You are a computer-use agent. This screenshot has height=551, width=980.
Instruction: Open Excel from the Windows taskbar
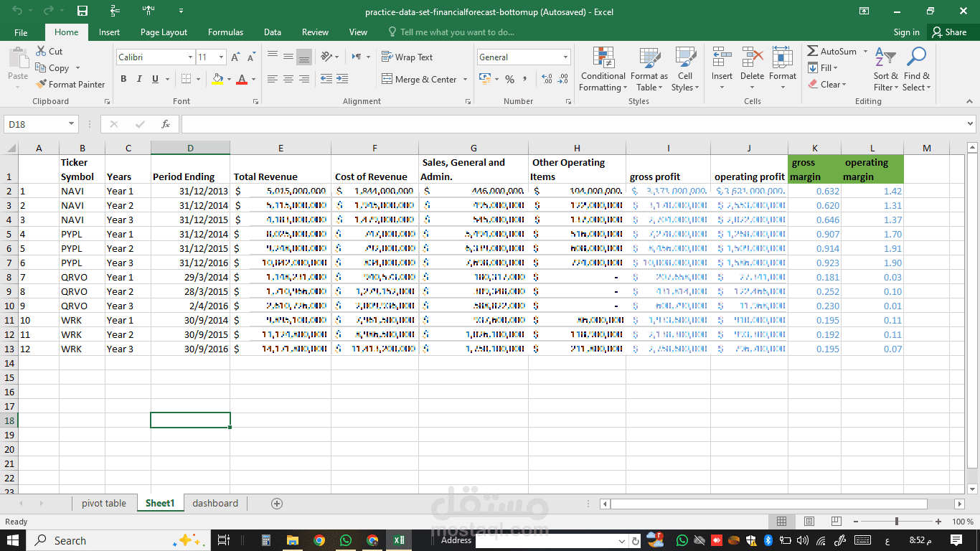click(398, 540)
